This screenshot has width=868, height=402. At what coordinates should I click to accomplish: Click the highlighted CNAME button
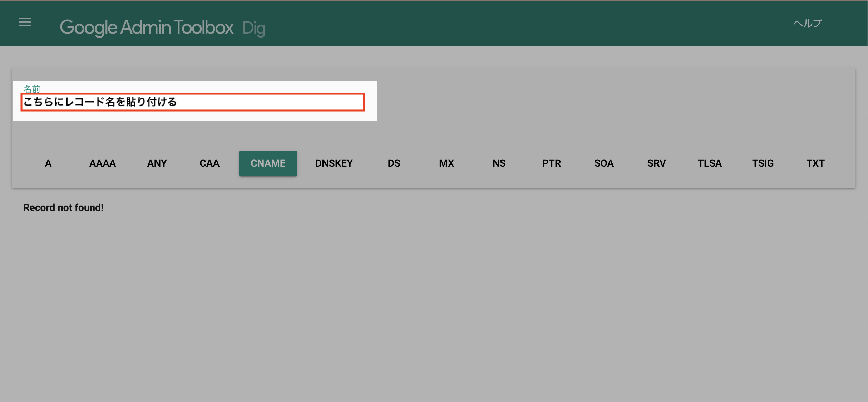268,163
